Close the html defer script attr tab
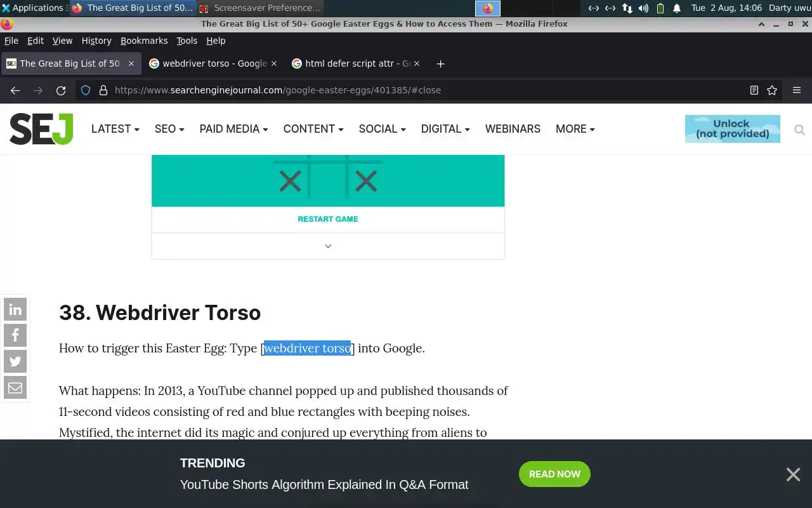 417,63
